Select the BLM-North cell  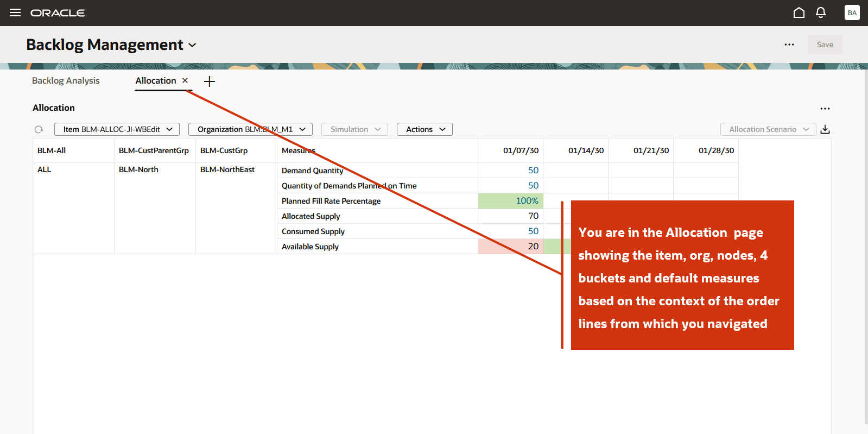coord(155,208)
